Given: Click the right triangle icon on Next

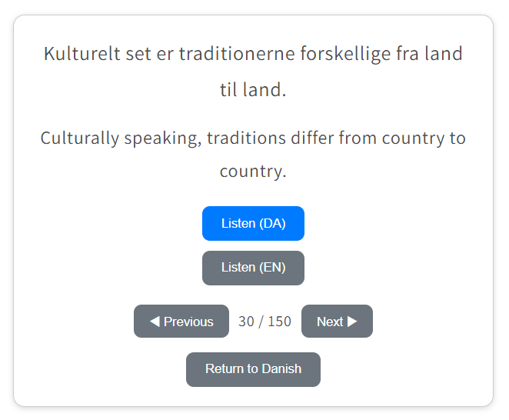Looking at the screenshot, I should tap(353, 322).
